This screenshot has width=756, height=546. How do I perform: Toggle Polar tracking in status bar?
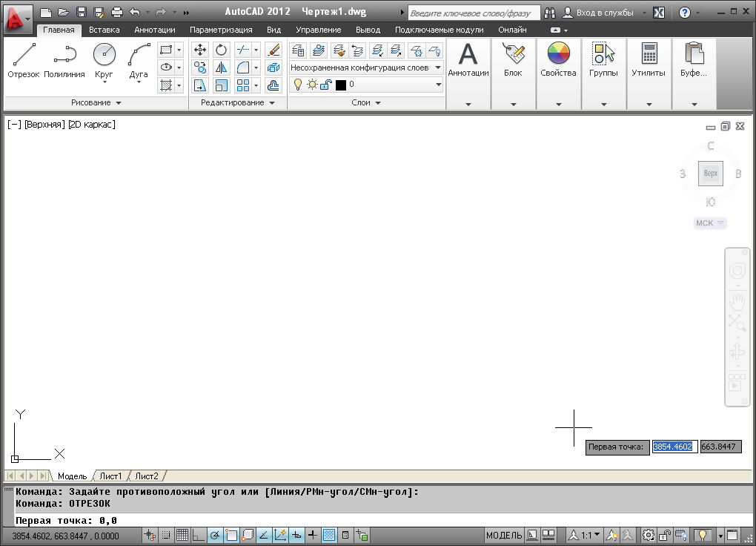pyautogui.click(x=215, y=535)
